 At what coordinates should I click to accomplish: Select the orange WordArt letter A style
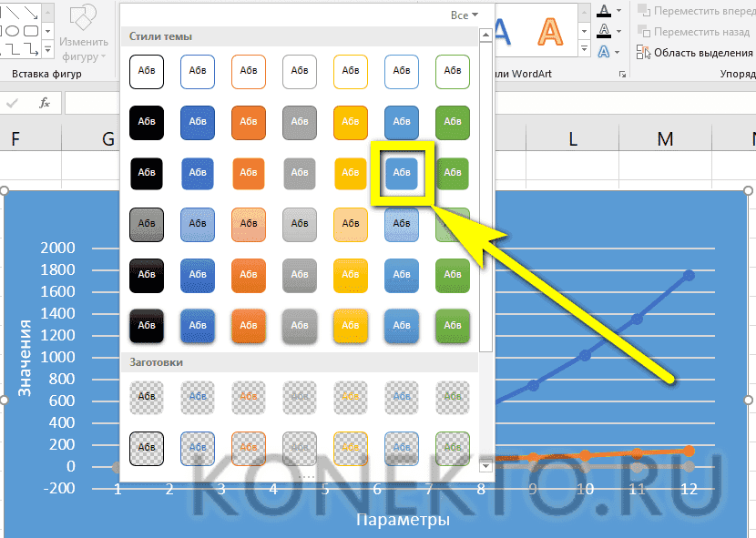tap(549, 31)
